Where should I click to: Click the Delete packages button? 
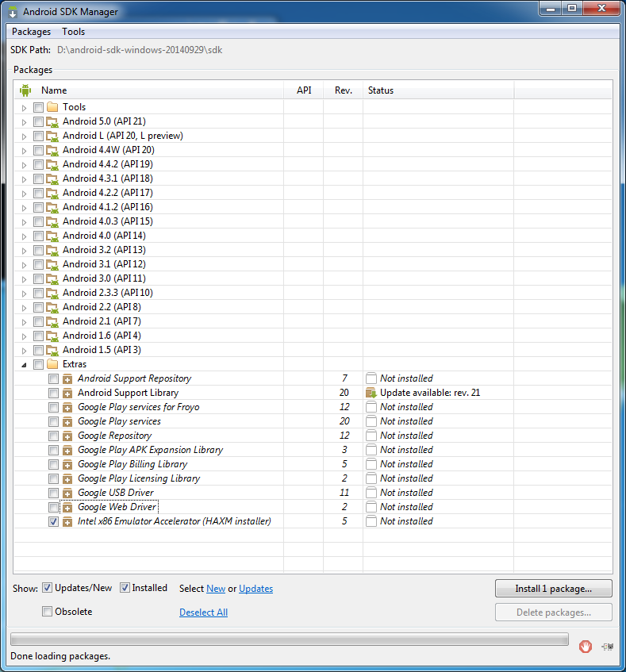coord(554,612)
